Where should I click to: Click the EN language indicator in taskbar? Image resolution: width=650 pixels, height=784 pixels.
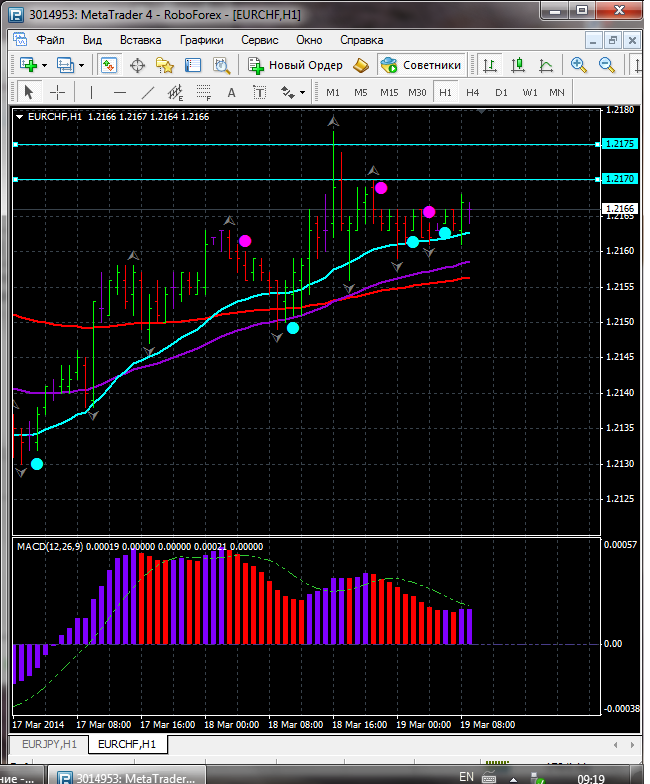point(466,776)
